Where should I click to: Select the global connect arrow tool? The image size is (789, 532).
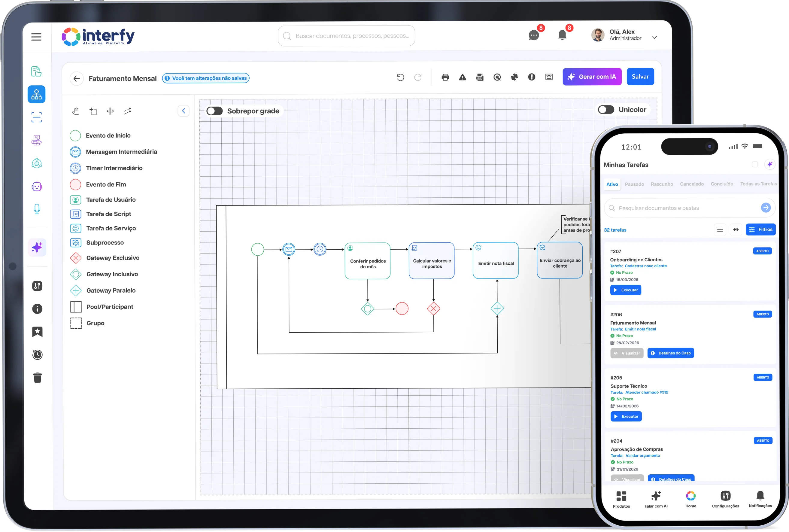(x=128, y=111)
